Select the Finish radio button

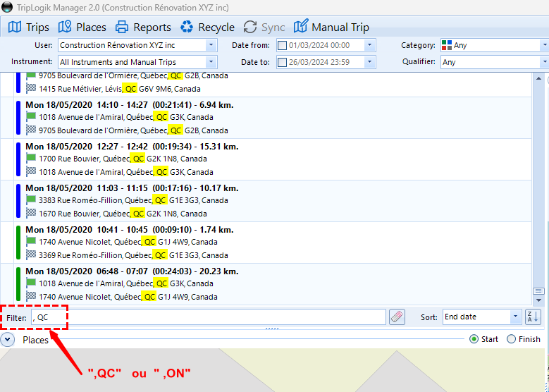(x=511, y=339)
